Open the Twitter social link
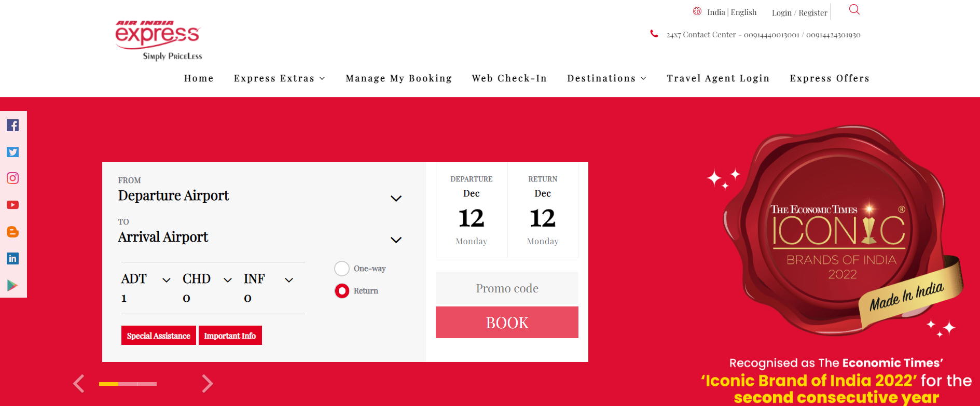 13,152
